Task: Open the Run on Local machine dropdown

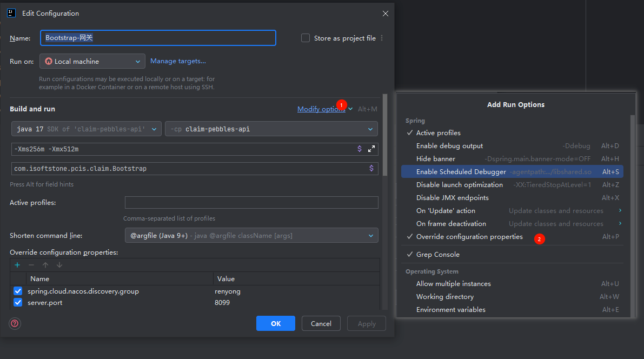Action: coord(92,61)
